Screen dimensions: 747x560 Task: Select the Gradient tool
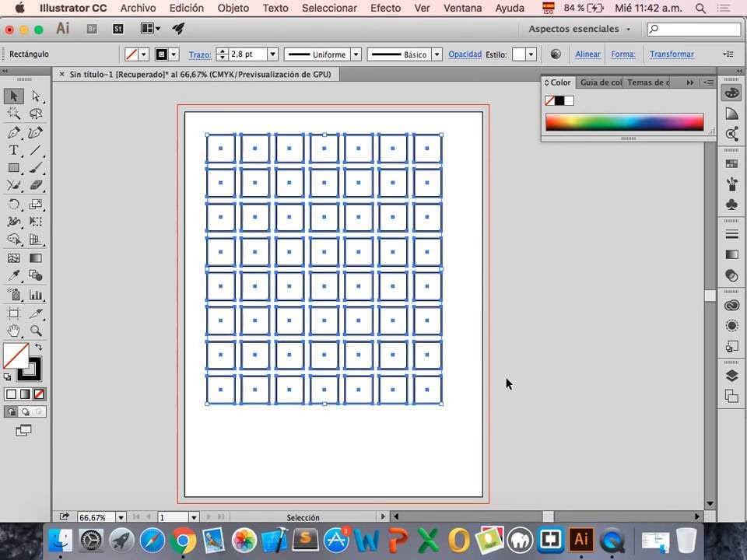tap(36, 258)
